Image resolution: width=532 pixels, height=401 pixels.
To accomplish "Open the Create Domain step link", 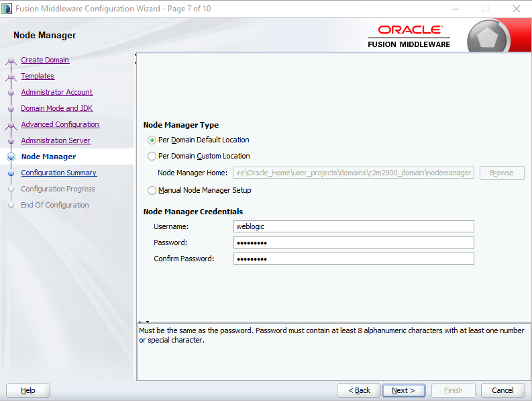I will point(45,60).
